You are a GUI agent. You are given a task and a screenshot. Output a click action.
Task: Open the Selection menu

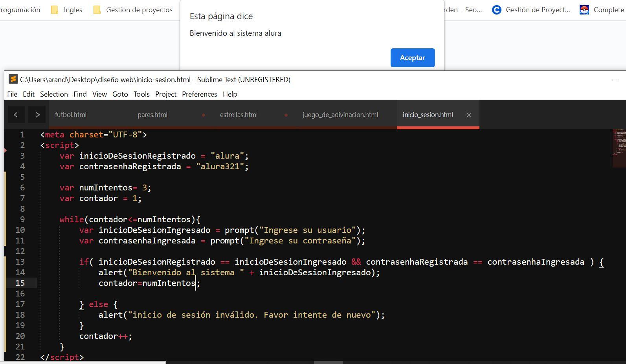coord(54,94)
